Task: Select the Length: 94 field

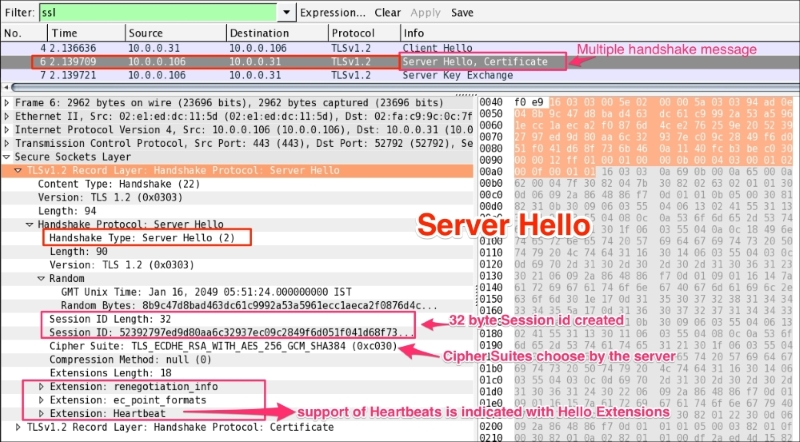Action: coord(67,211)
